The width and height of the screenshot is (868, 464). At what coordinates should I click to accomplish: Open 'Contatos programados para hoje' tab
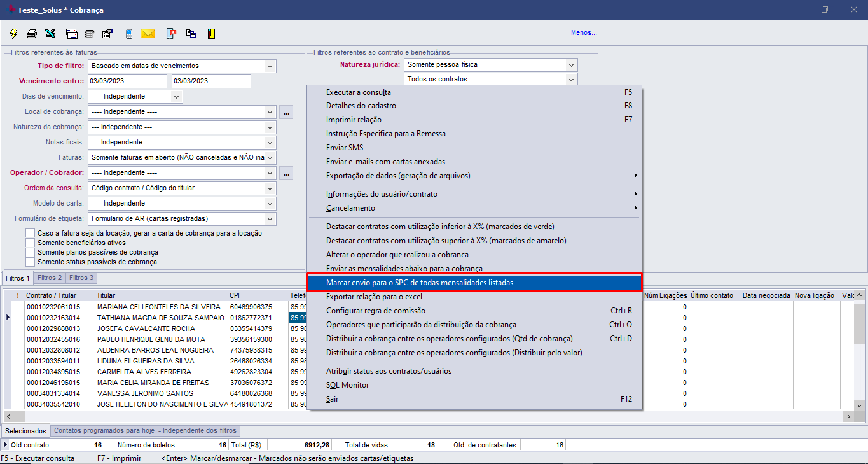click(x=145, y=431)
